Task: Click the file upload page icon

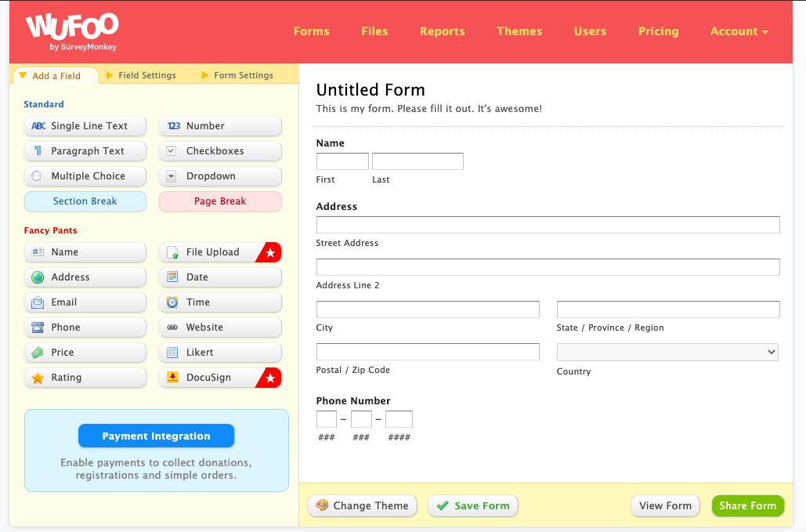Action: coord(172,252)
